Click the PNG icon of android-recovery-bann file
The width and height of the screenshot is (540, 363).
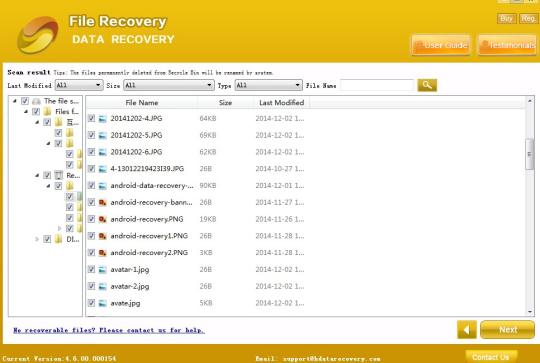coord(103,203)
